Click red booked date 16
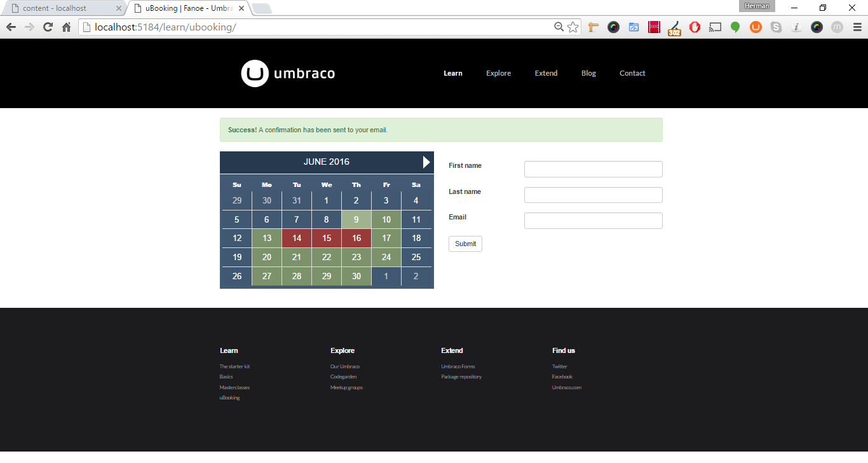The width and height of the screenshot is (868, 463). [356, 238]
